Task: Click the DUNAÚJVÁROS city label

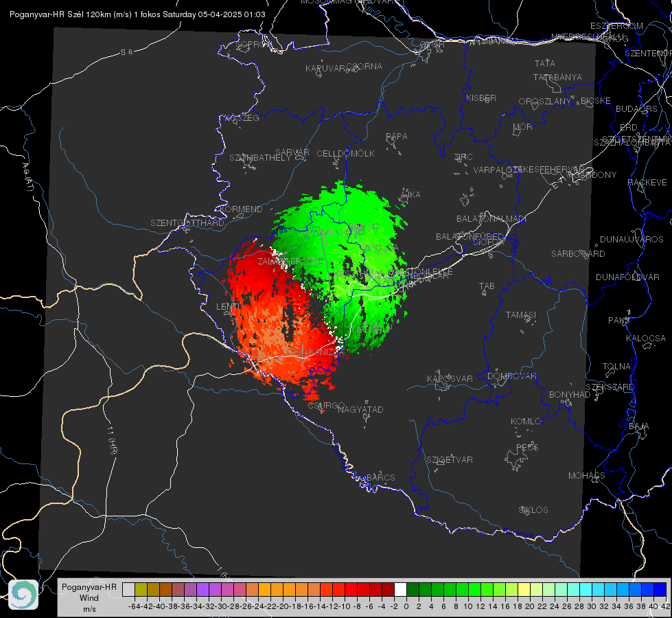Action: [x=632, y=239]
